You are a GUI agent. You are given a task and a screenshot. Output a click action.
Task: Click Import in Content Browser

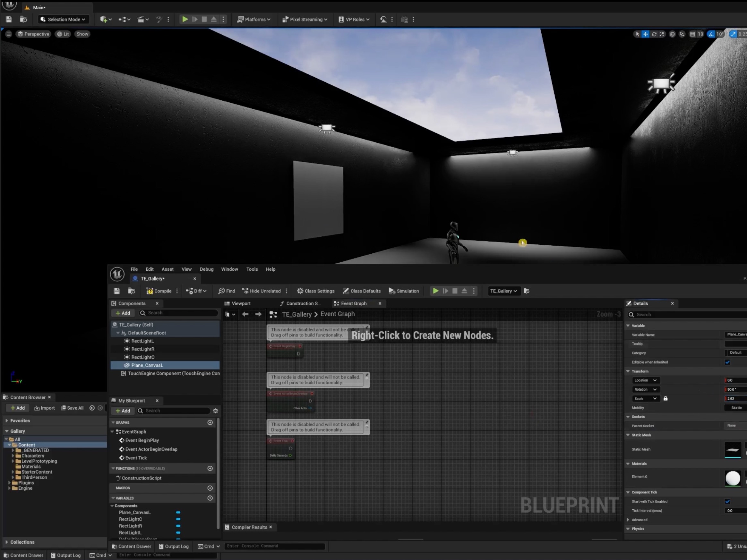point(45,408)
